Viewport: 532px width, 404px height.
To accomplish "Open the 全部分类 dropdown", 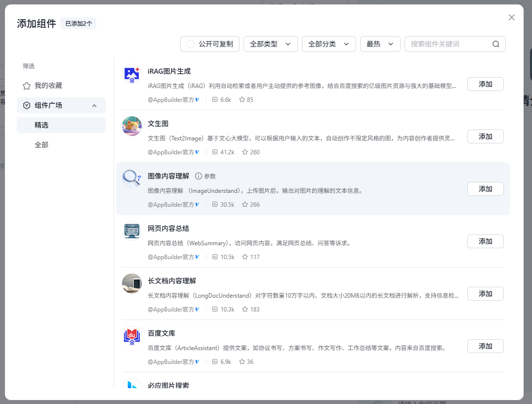I will pyautogui.click(x=328, y=44).
